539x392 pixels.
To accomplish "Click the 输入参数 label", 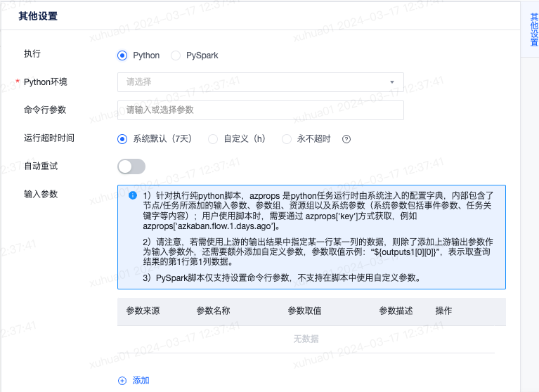I will click(41, 194).
